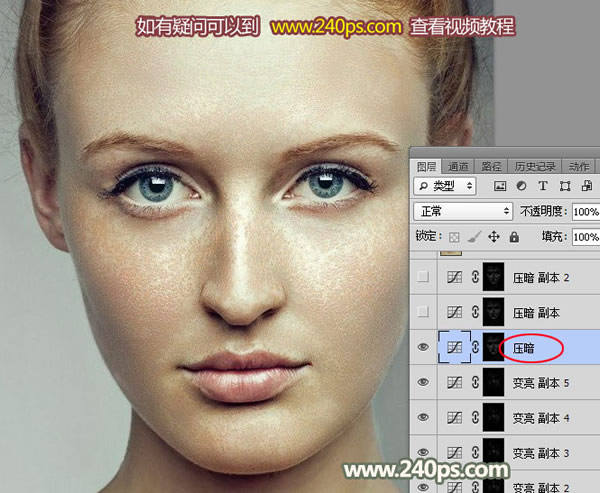Screen dimensions: 600x493
Task: Show the 压暗 副本 2 layer
Action: pyautogui.click(x=423, y=276)
